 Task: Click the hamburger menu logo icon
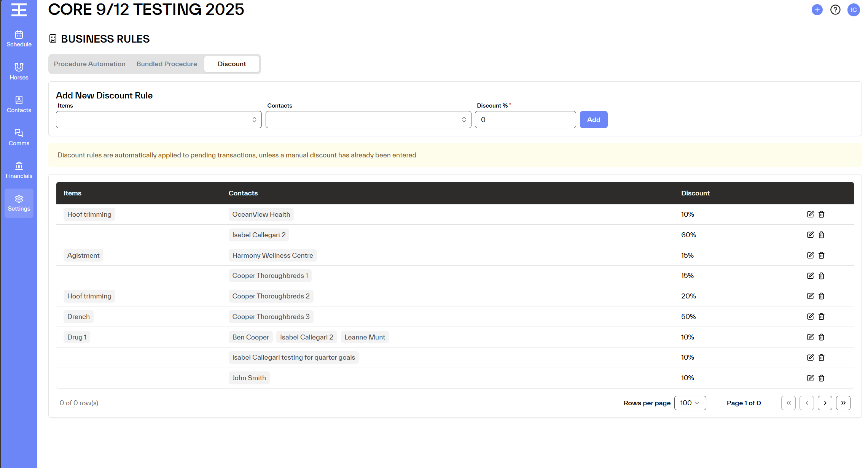pos(19,10)
